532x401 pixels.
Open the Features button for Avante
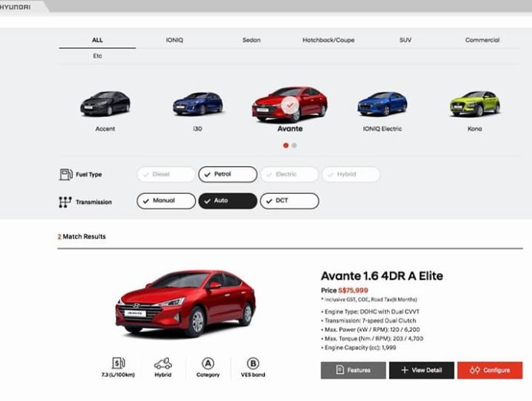(x=352, y=370)
